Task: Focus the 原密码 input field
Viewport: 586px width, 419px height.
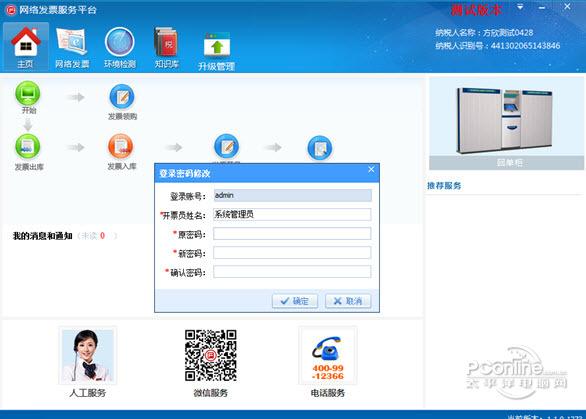Action: click(x=292, y=234)
